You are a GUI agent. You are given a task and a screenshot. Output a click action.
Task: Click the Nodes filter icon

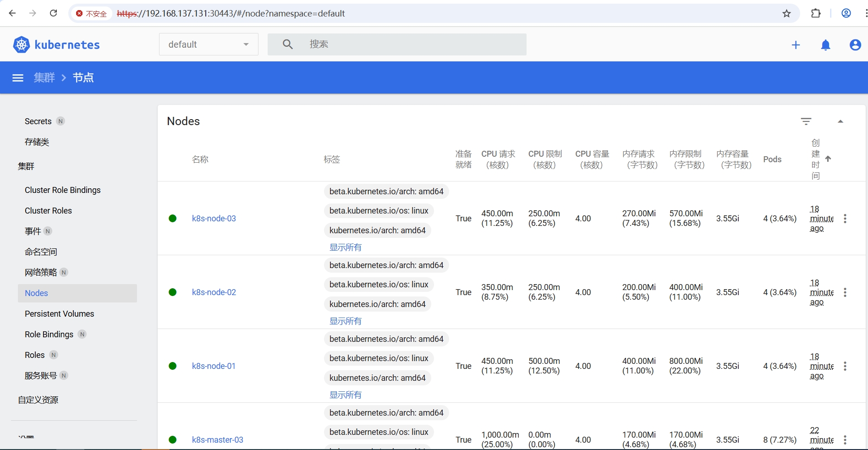[x=806, y=121]
